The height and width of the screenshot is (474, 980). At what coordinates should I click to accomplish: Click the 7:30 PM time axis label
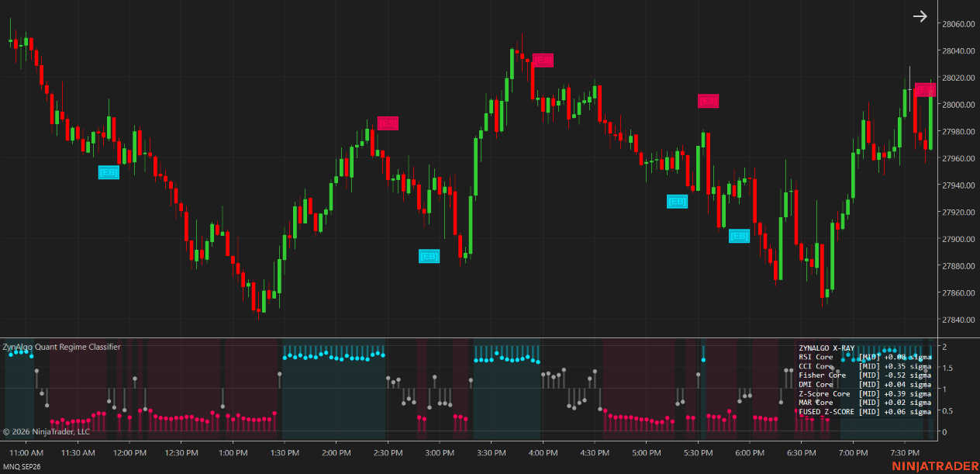click(904, 452)
